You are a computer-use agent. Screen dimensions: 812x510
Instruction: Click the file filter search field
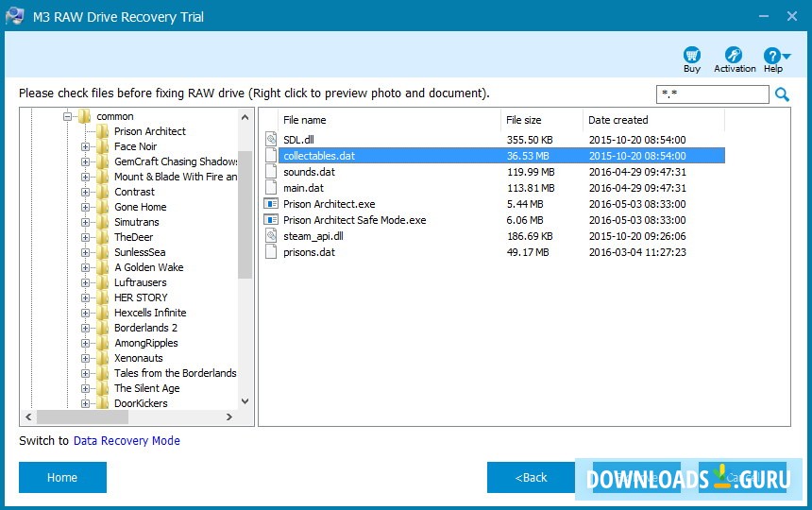click(x=712, y=94)
